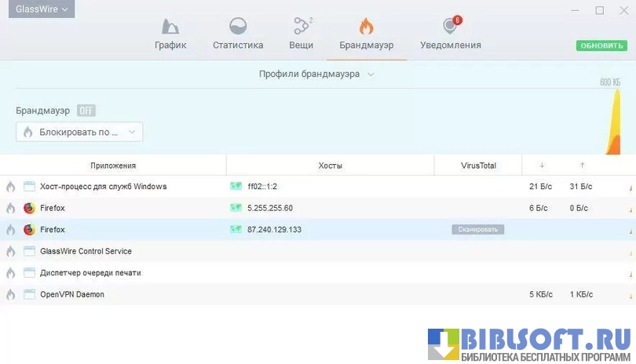The image size is (636, 364).
Task: Click flame icon next to Диспетчер очереди печати
Action: 10,273
